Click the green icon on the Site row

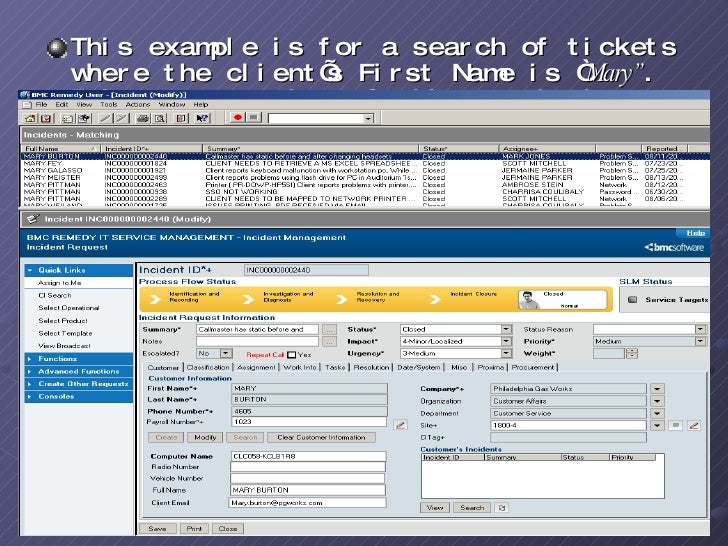[675, 425]
